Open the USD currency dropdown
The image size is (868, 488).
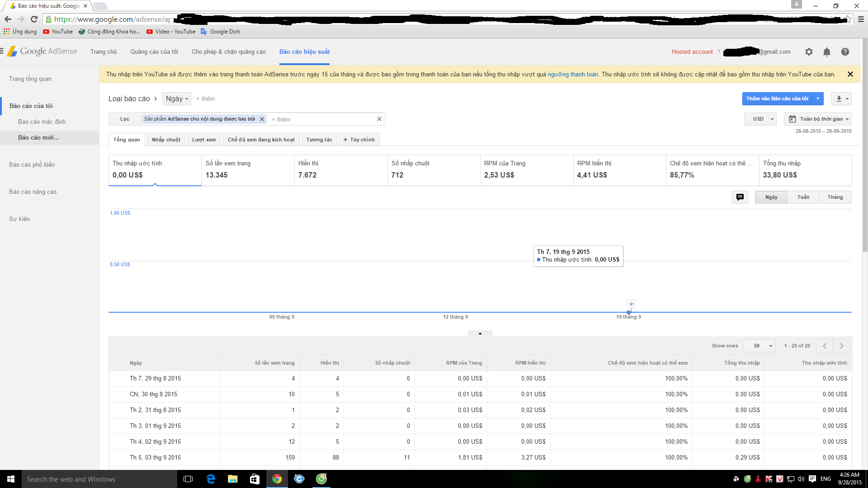[760, 119]
